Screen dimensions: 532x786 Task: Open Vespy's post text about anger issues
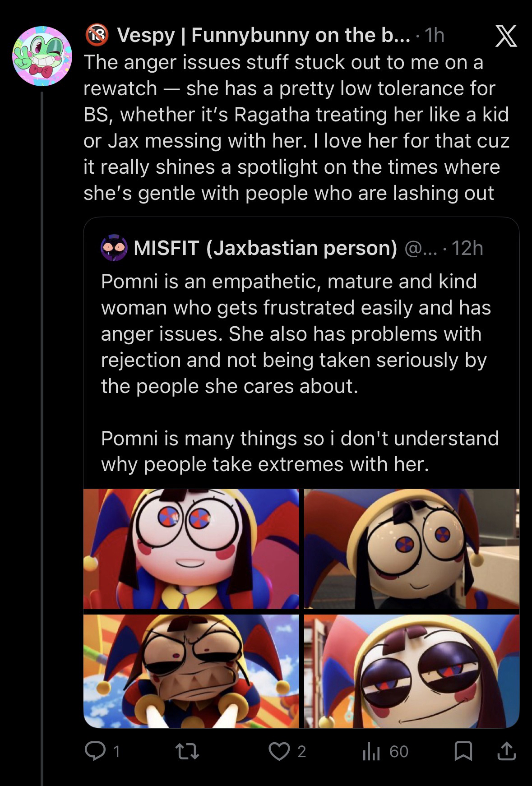pyautogui.click(x=296, y=127)
